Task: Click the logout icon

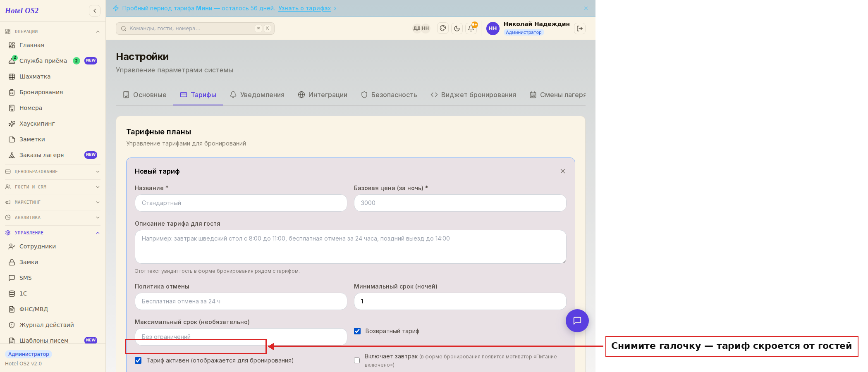Action: (x=580, y=29)
